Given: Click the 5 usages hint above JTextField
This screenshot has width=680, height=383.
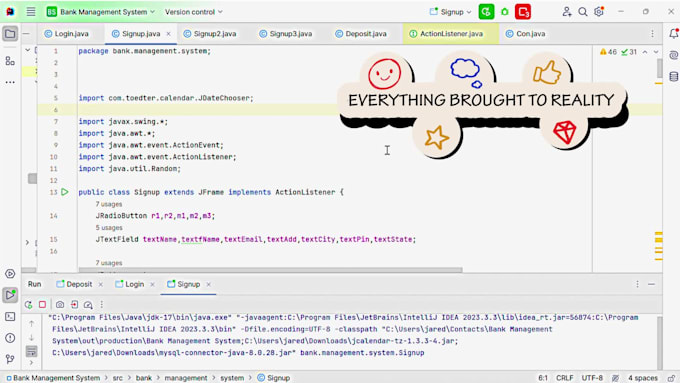Looking at the screenshot, I should click(x=108, y=227).
